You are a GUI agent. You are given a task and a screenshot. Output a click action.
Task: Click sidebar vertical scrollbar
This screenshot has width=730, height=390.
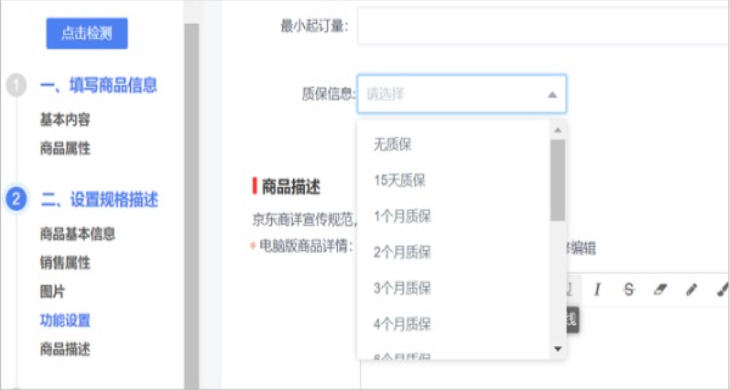pos(192,205)
